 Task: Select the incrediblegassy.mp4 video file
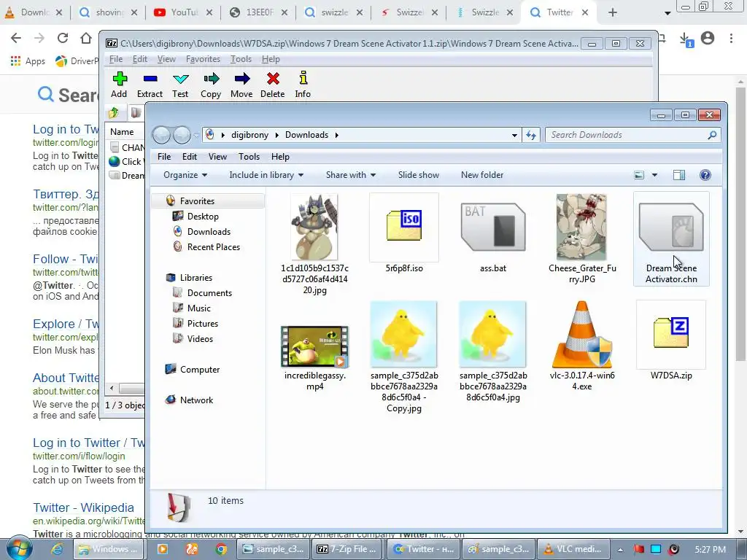[315, 358]
